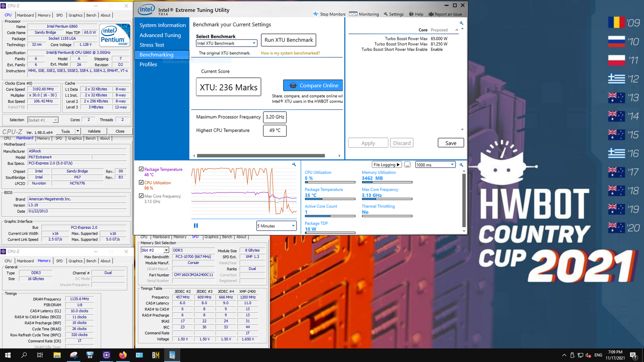Open Stress Test in XTU sidebar
This screenshot has height=362, width=644.
pos(152,45)
